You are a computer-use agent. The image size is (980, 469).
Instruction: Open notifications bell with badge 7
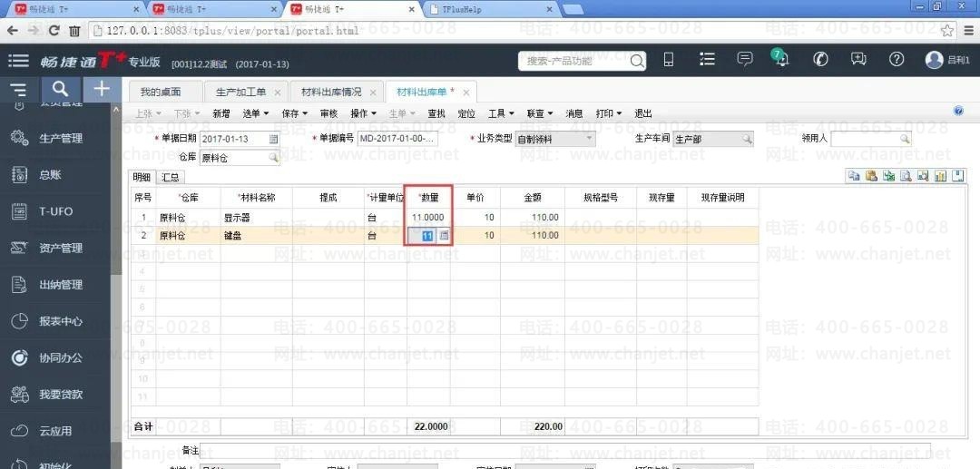(x=780, y=58)
